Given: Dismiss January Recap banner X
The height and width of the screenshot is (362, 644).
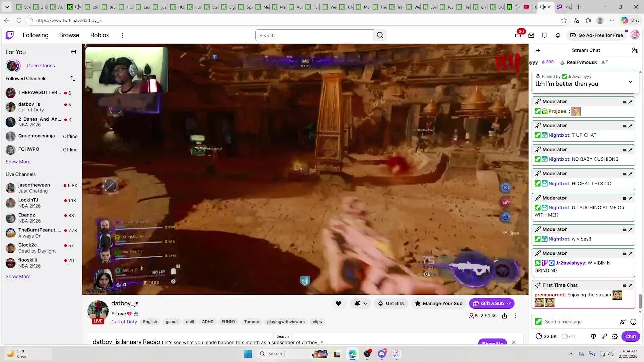Looking at the screenshot, I should [514, 342].
